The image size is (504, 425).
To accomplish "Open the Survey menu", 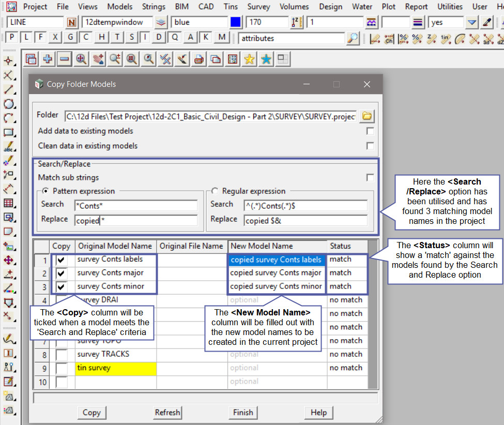I will [x=258, y=7].
